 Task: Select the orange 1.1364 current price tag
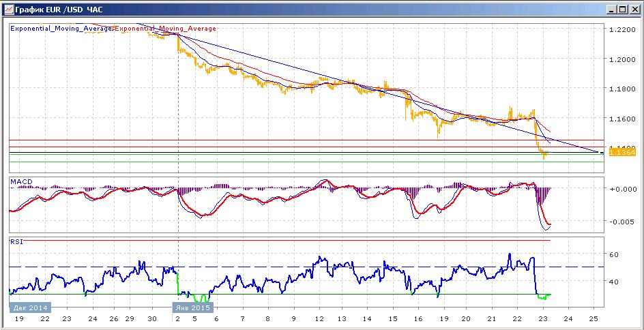[x=622, y=153]
